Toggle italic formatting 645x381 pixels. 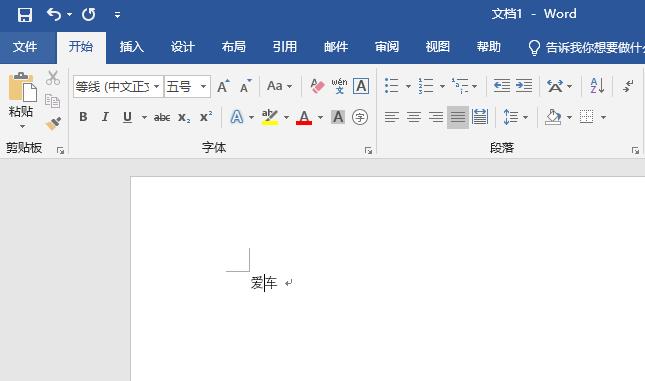[105, 117]
